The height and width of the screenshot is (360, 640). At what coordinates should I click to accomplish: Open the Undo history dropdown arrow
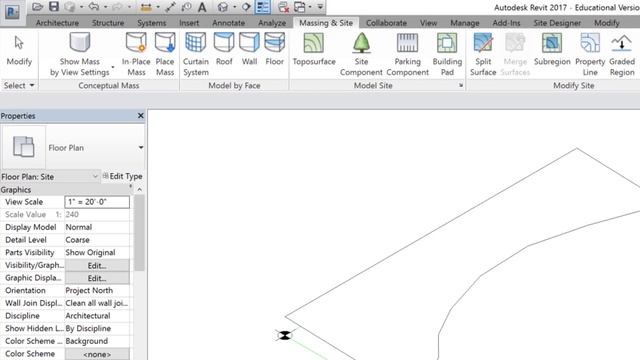(105, 7)
